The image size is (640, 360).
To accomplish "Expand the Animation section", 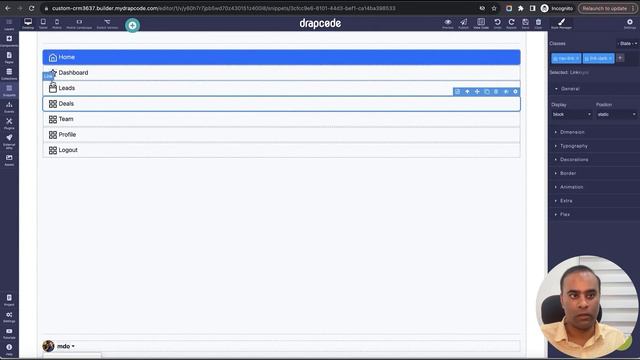I will [x=593, y=187].
